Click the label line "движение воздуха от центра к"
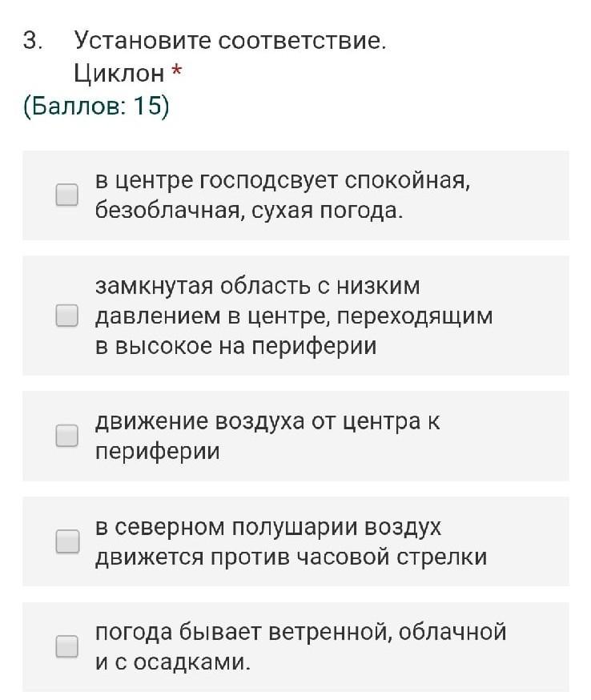This screenshot has height=700, width=591. 267,421
